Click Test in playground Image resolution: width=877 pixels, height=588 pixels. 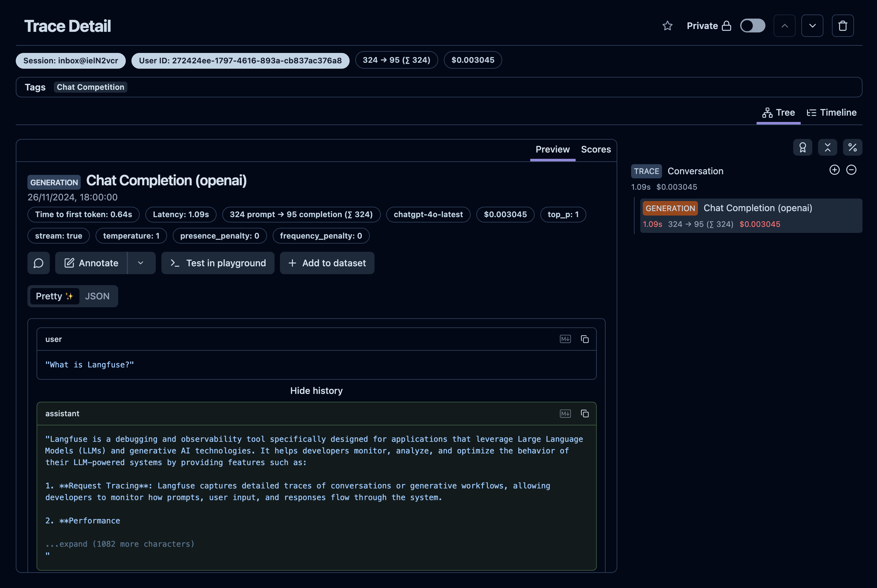[218, 263]
